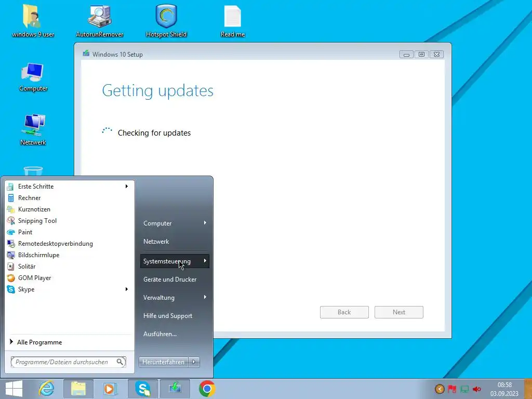Image resolution: width=532 pixels, height=399 pixels.
Task: Expand the Systemsteuerung submenu arrow
Action: click(205, 261)
